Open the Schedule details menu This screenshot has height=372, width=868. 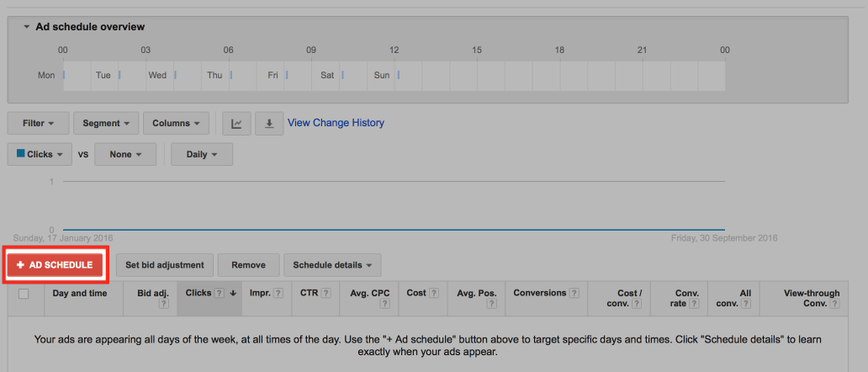click(x=332, y=265)
